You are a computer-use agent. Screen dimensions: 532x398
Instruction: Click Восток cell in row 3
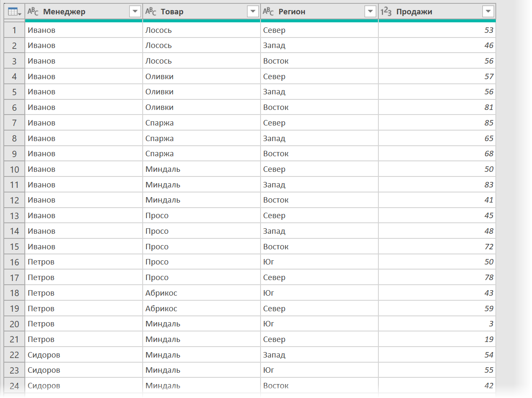point(319,61)
